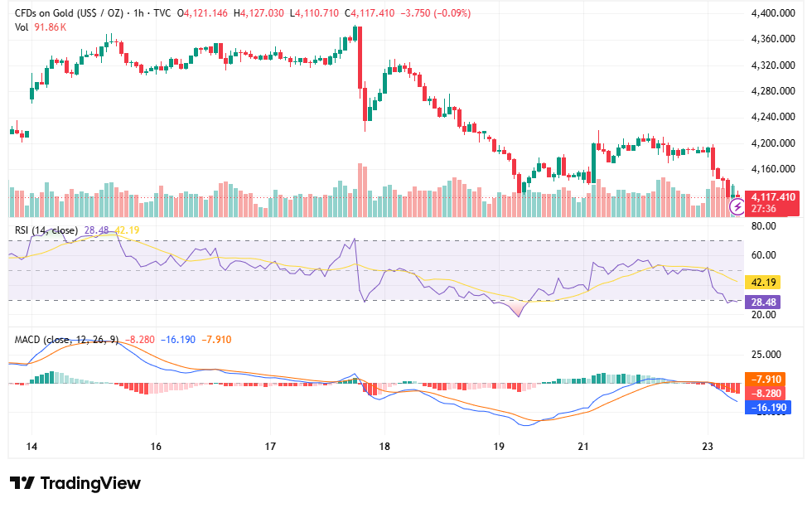This screenshot has height=508, width=812.
Task: Select the RSI (14, close) indicator legend
Action: (x=46, y=230)
